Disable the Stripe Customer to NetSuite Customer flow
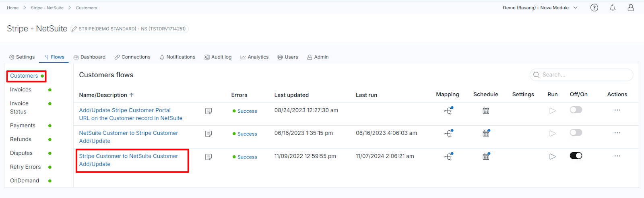 (576, 156)
